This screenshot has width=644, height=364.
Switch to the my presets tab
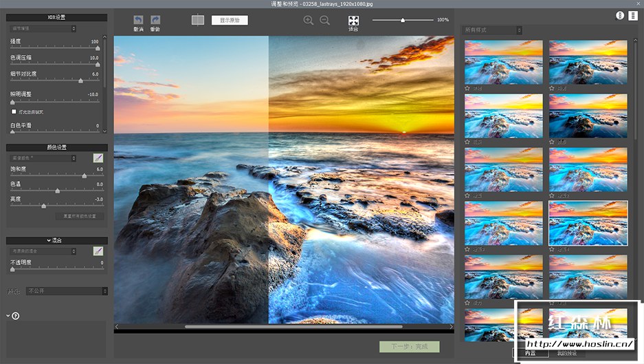567,353
